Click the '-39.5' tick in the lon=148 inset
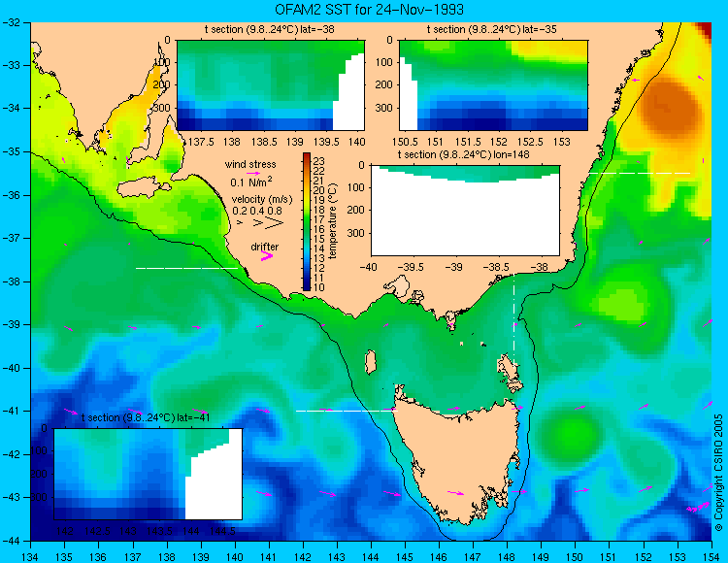Viewport: 728px width, 563px height. point(413,267)
